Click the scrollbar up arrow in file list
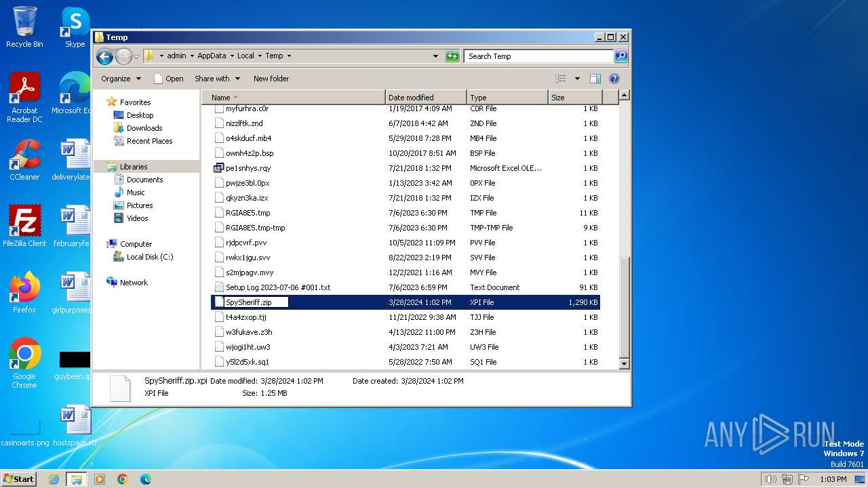The height and width of the screenshot is (488, 868). click(x=625, y=96)
